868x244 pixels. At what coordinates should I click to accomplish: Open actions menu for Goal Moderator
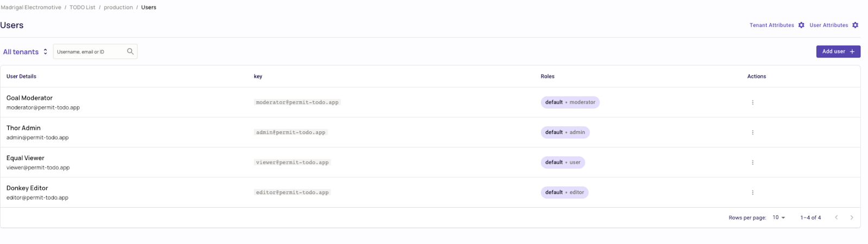pos(752,102)
